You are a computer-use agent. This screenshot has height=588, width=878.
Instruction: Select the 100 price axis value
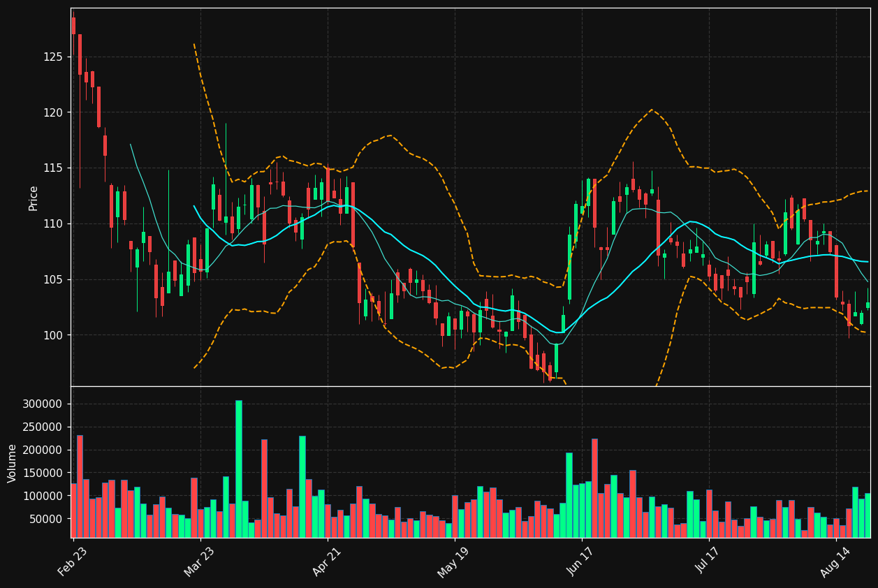coord(54,335)
